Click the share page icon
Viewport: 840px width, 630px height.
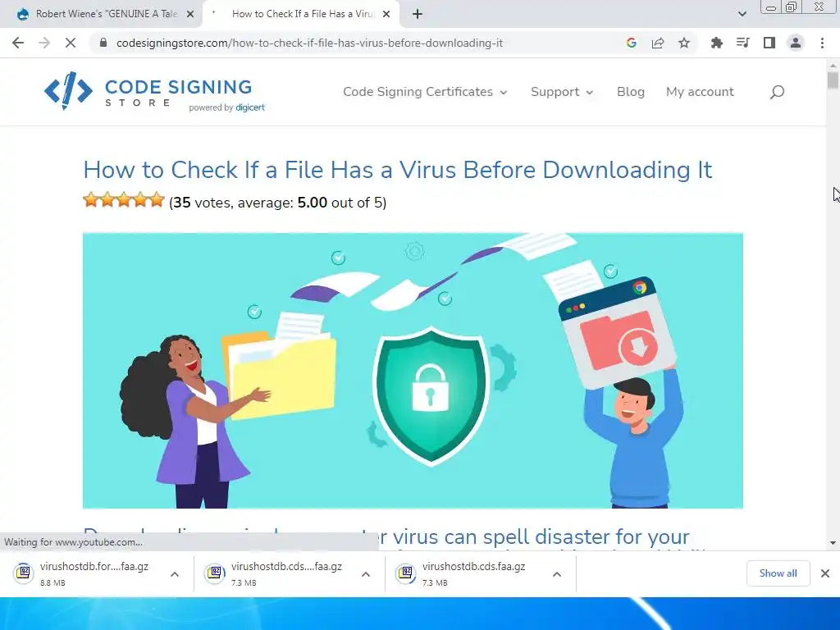pyautogui.click(x=658, y=43)
